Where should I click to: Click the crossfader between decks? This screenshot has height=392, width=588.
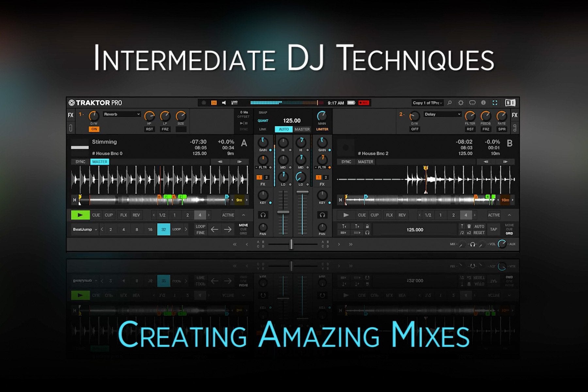coord(291,244)
